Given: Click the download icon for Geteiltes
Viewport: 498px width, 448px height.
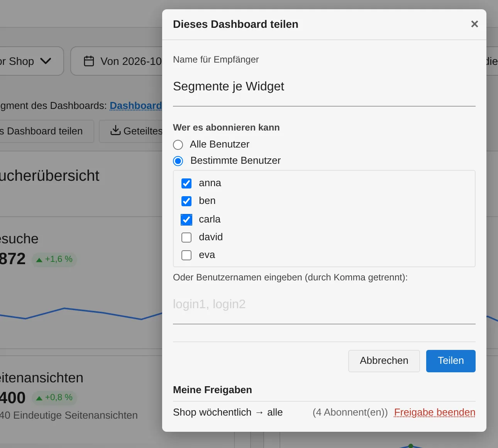Looking at the screenshot, I should click(x=115, y=131).
